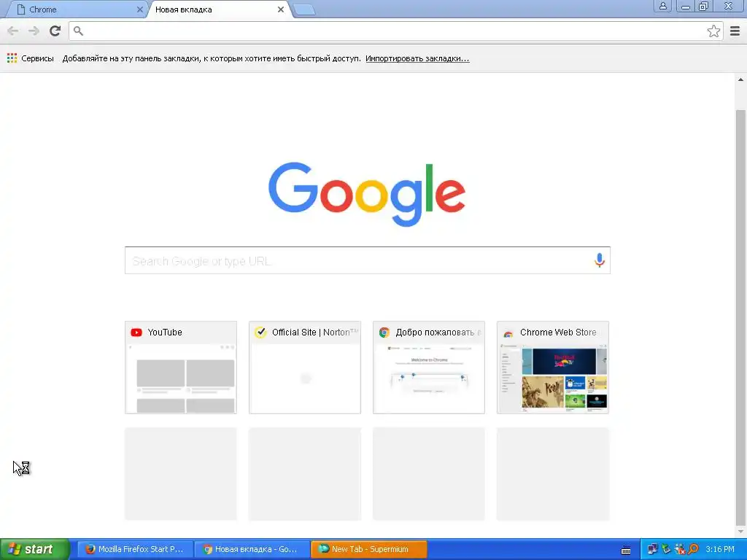The height and width of the screenshot is (560, 747).
Task: Click the Chrome favicon on Добро пожаловать tile
Action: pyautogui.click(x=384, y=332)
